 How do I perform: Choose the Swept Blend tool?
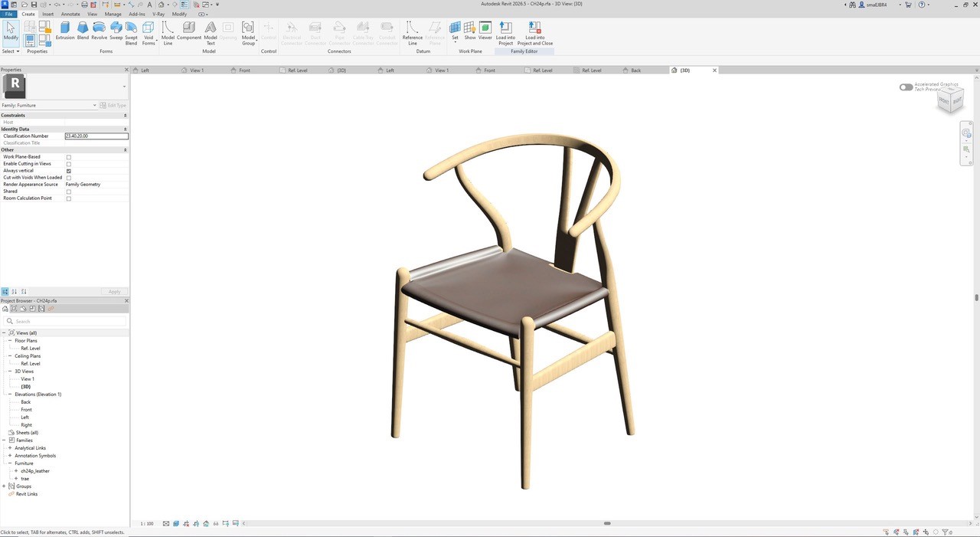(131, 34)
